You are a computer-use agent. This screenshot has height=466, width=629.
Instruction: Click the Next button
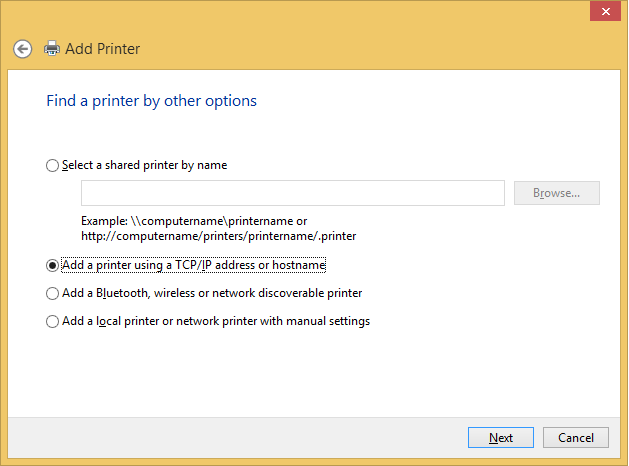click(501, 438)
